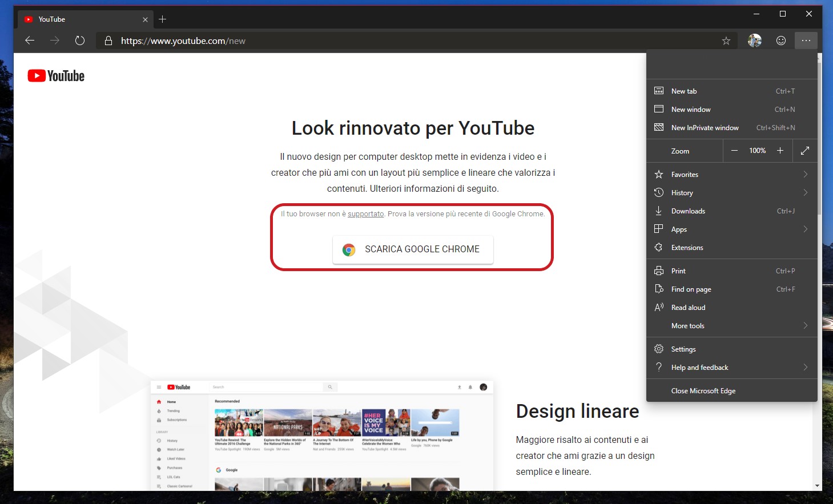Click the YouTube logo on the page
The height and width of the screenshot is (504, 833).
(x=56, y=76)
